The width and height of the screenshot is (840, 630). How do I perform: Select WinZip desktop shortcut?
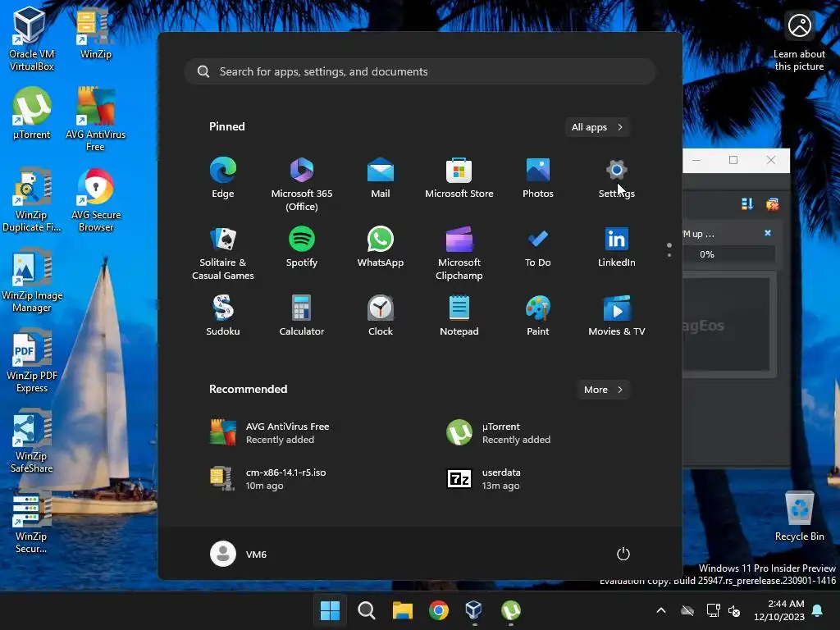coord(96,33)
